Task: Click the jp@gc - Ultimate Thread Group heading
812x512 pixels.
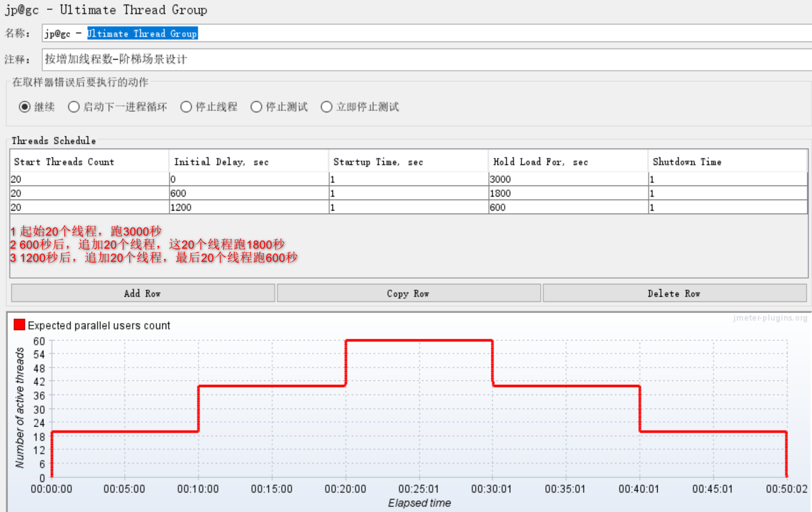Action: click(106, 10)
